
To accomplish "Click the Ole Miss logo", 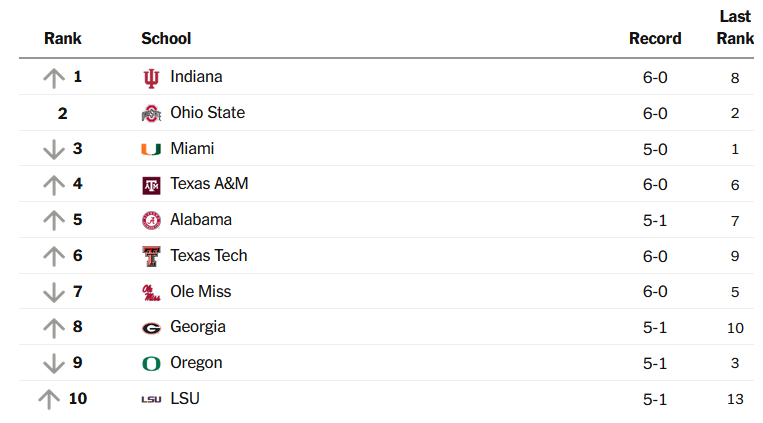I will coord(151,292).
